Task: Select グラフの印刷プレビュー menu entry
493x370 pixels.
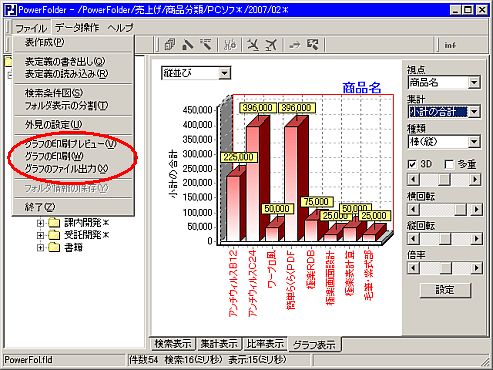Action: [70, 144]
